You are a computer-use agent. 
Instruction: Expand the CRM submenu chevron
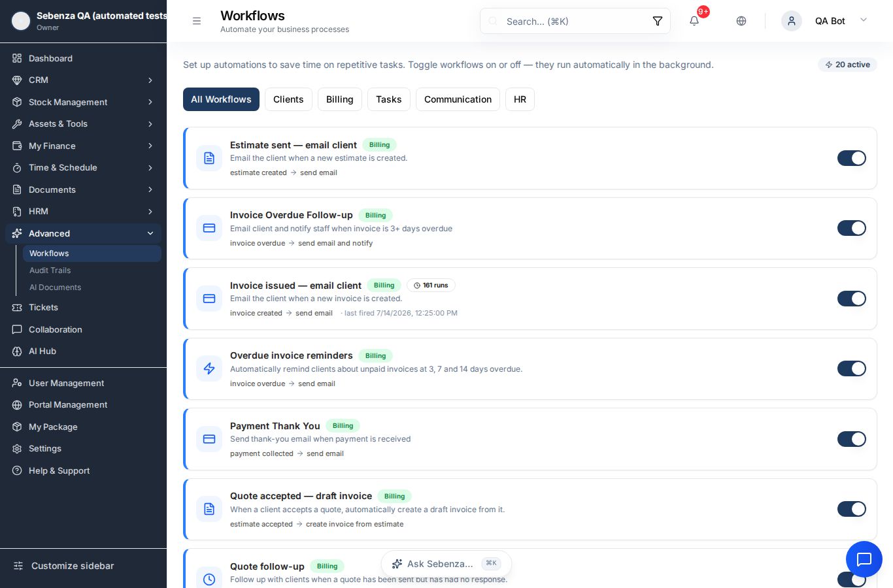(x=150, y=80)
